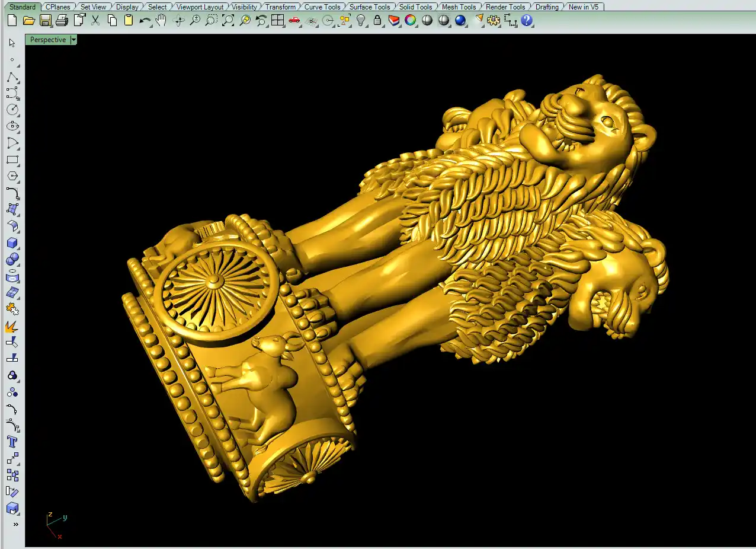The width and height of the screenshot is (756, 549).
Task: Activate the Pan hand tool
Action: click(161, 21)
